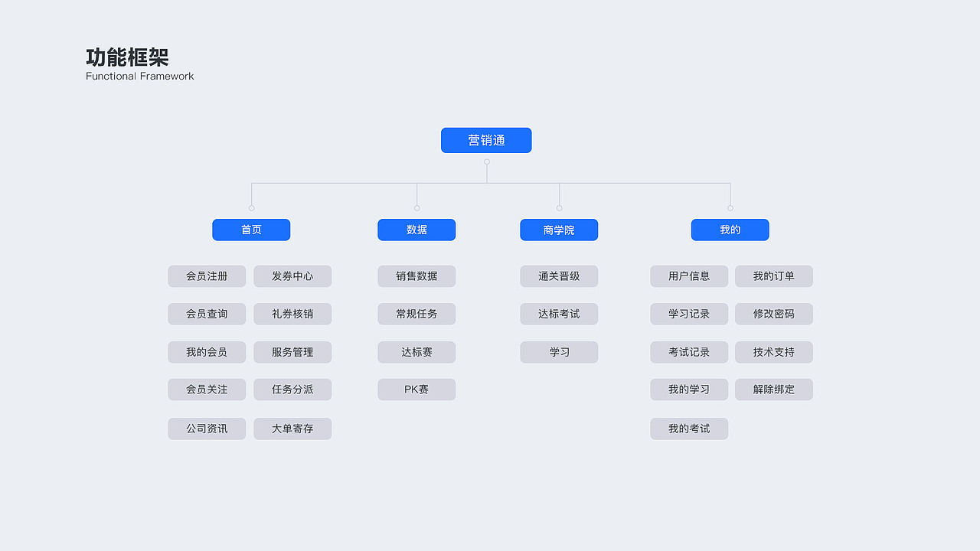Click the 会员注册 function box
Screen dimensions: 980x551
tap(207, 276)
